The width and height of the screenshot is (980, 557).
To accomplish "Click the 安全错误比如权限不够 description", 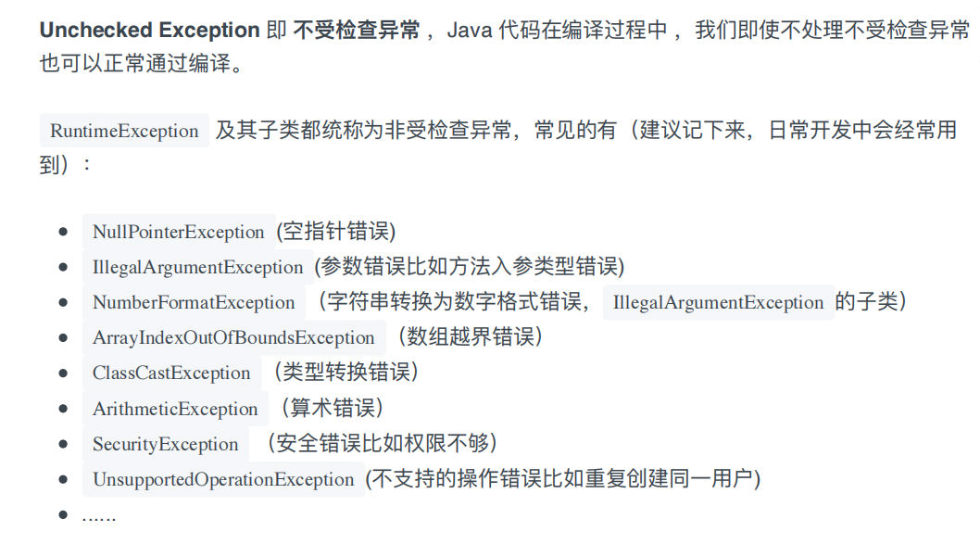I will (382, 444).
